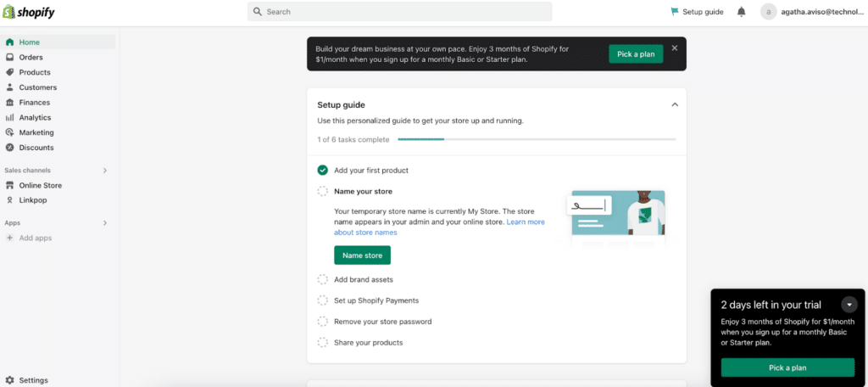Image resolution: width=868 pixels, height=387 pixels.
Task: Open the agatha.aviso account menu
Action: [x=811, y=12]
